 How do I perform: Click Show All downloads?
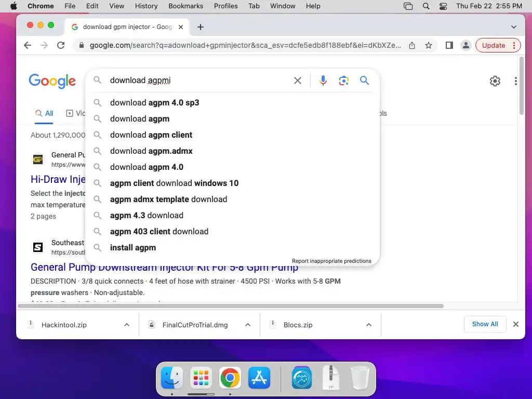[485, 324]
